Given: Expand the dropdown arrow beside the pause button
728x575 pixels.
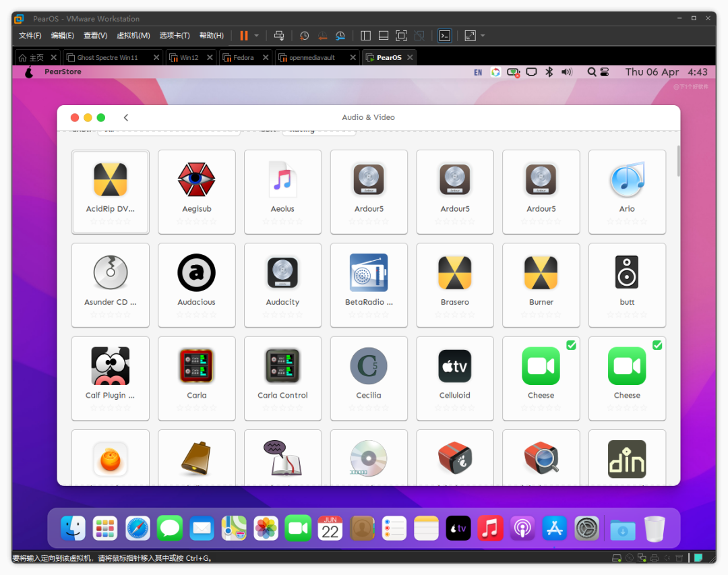Looking at the screenshot, I should tap(257, 36).
